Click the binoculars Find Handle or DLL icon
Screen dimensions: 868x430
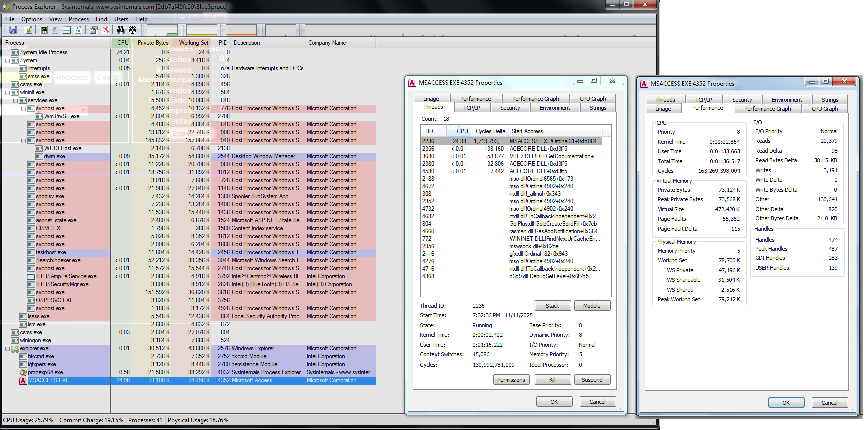[120, 30]
